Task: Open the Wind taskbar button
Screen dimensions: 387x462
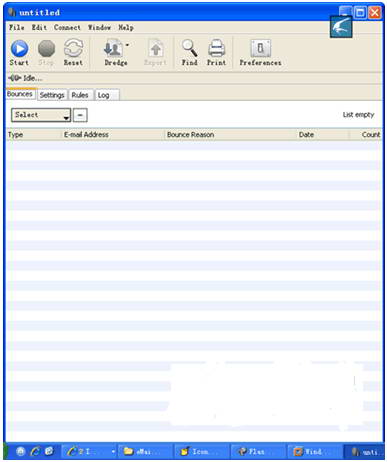Action: tap(314, 452)
